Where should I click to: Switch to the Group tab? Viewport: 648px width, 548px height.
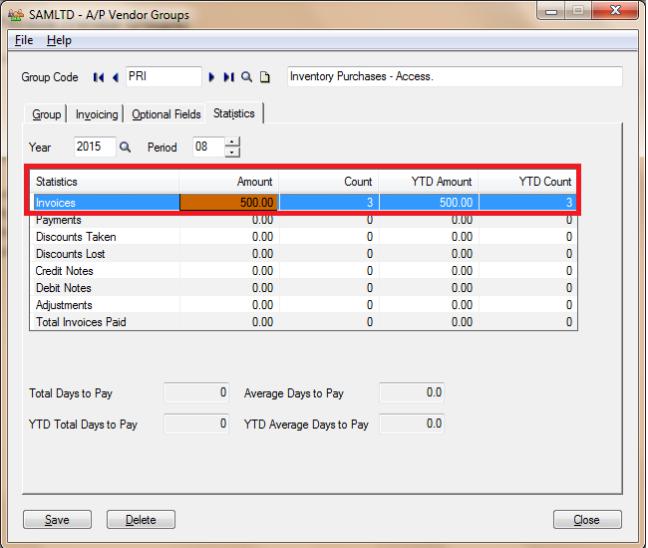pyautogui.click(x=46, y=114)
